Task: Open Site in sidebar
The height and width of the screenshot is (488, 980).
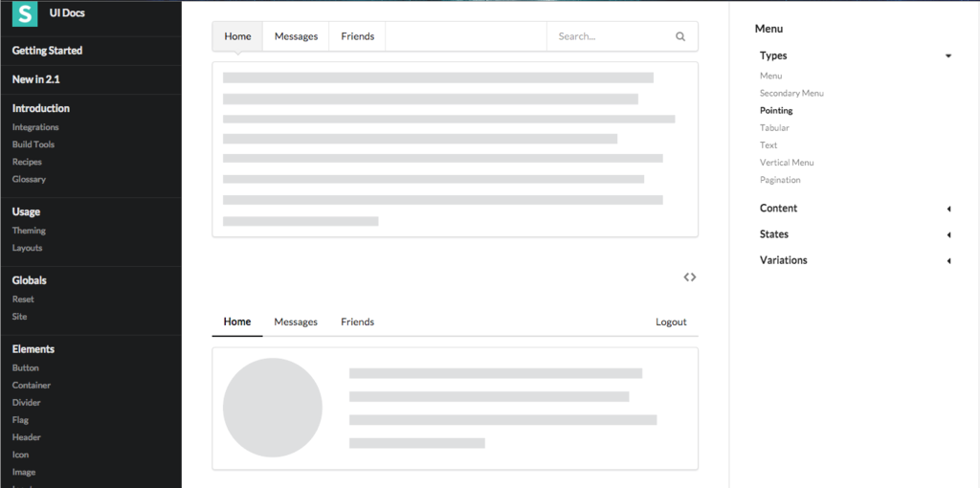Action: (x=19, y=317)
